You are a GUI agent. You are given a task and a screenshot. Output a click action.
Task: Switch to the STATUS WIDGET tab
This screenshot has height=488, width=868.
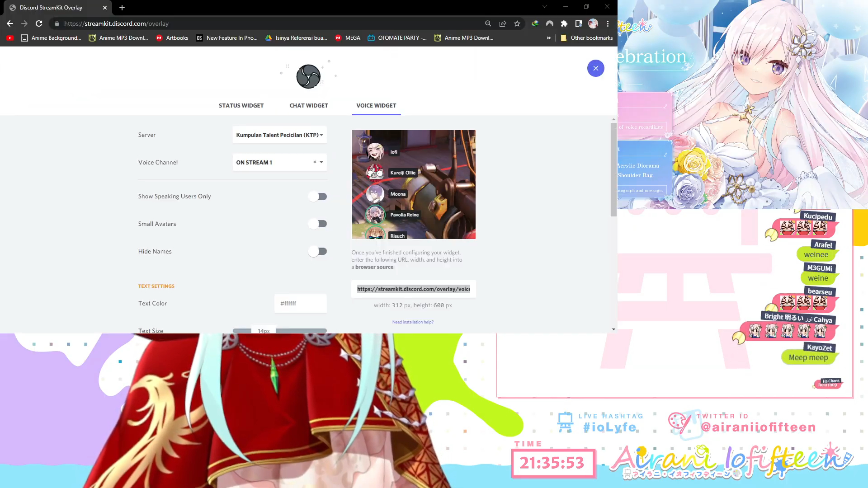pos(241,106)
